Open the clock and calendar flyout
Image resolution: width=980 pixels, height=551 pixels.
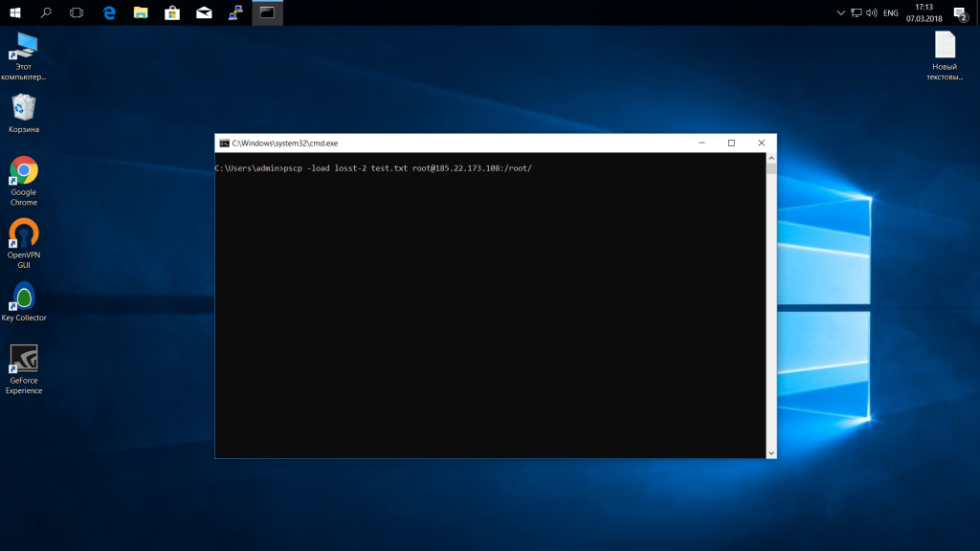click(924, 12)
